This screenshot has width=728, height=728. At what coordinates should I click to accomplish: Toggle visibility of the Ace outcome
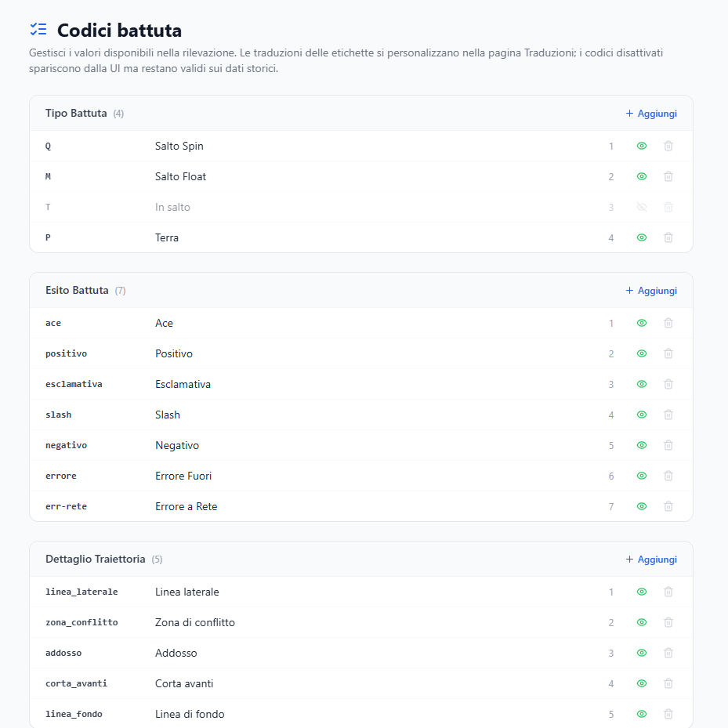(x=642, y=323)
